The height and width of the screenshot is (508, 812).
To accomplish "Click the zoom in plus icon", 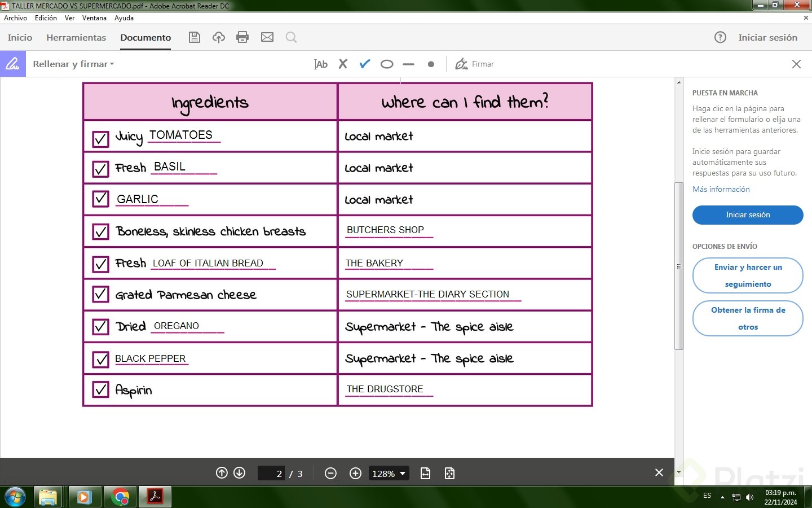I will (355, 474).
